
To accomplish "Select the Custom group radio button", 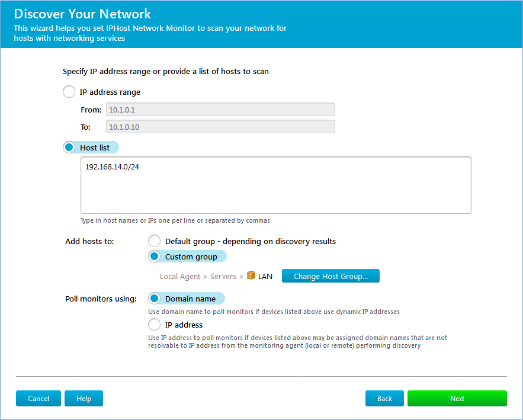I will [x=155, y=257].
